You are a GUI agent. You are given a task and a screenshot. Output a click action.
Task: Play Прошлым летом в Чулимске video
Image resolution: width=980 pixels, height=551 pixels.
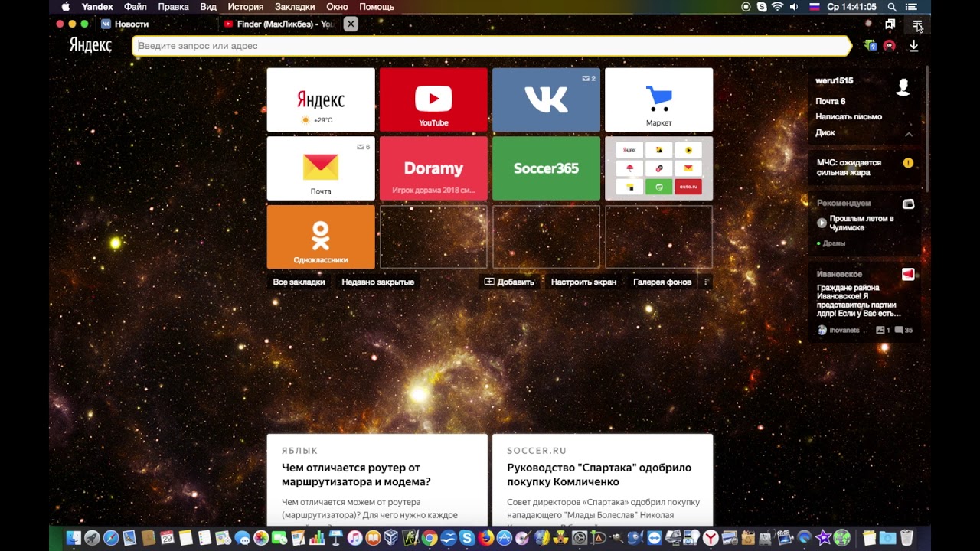click(x=822, y=223)
